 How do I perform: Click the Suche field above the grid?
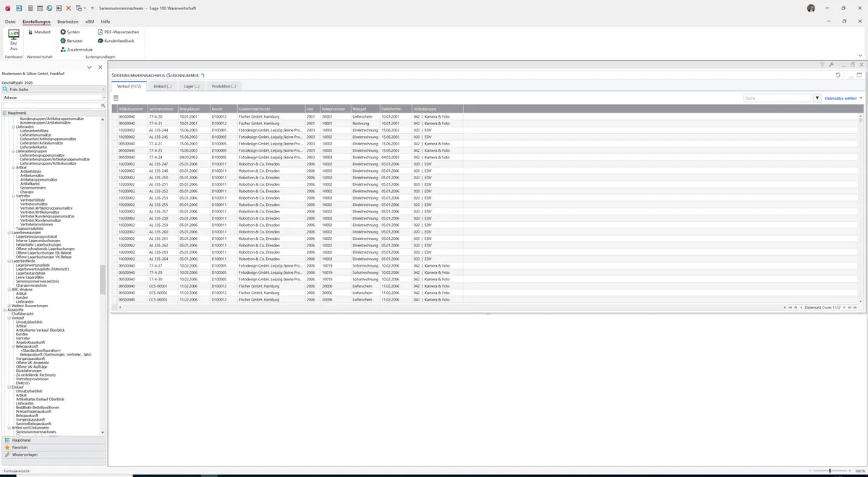778,98
